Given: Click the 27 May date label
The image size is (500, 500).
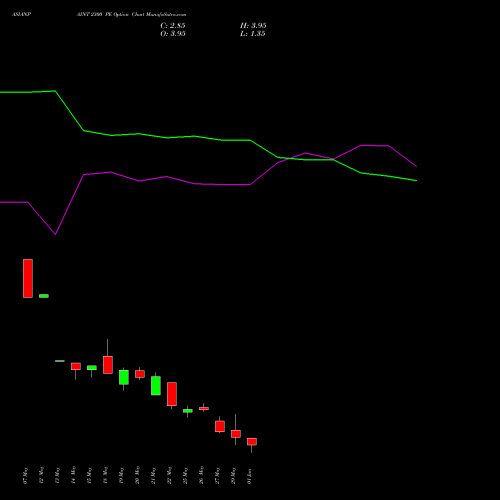Looking at the screenshot, I should [x=217, y=476].
